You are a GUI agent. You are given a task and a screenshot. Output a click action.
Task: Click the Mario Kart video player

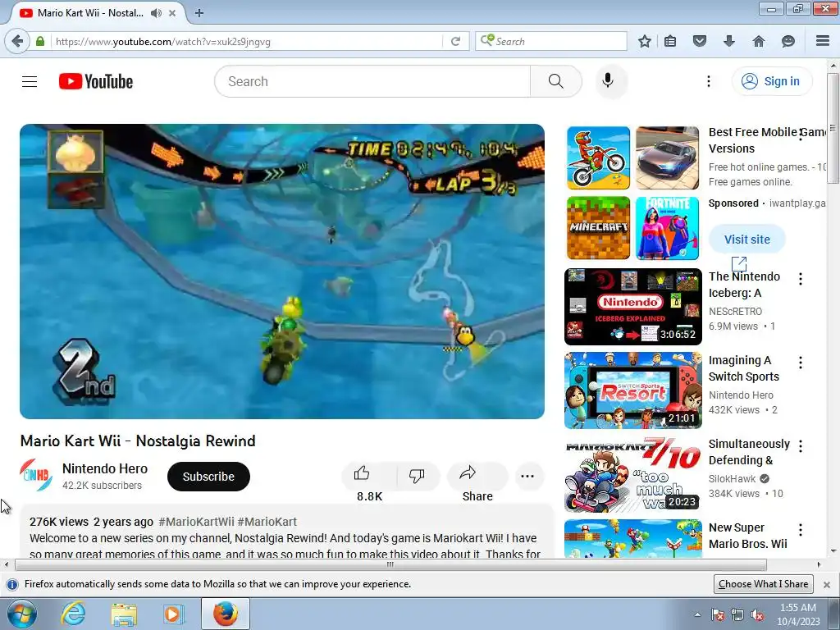282,272
